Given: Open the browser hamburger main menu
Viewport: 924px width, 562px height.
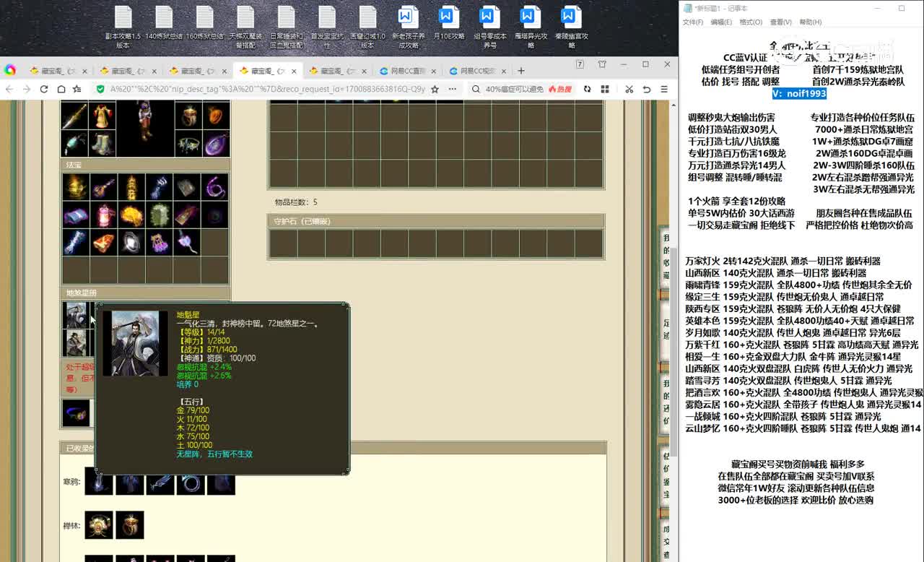Looking at the screenshot, I should coord(663,89).
